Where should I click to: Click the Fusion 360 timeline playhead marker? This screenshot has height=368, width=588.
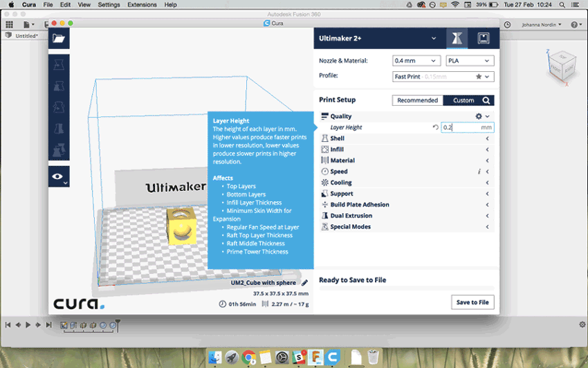click(x=118, y=325)
